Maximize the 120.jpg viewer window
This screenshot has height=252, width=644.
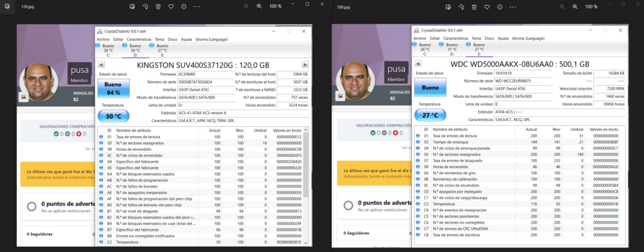(x=308, y=4)
